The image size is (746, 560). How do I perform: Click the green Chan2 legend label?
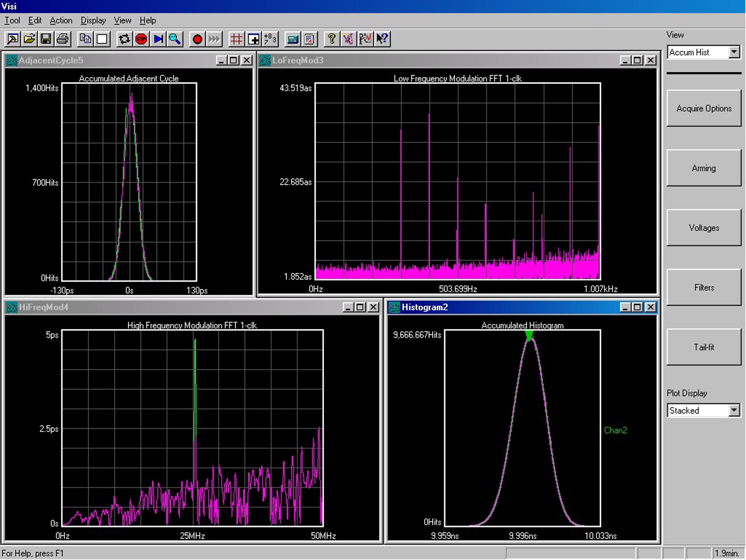[x=615, y=430]
